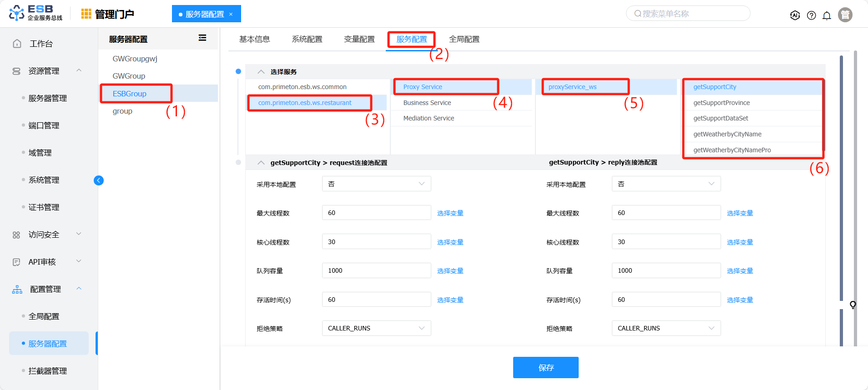Open reply 拒绝策略 dropdown
Image resolution: width=868 pixels, height=390 pixels.
pos(666,328)
